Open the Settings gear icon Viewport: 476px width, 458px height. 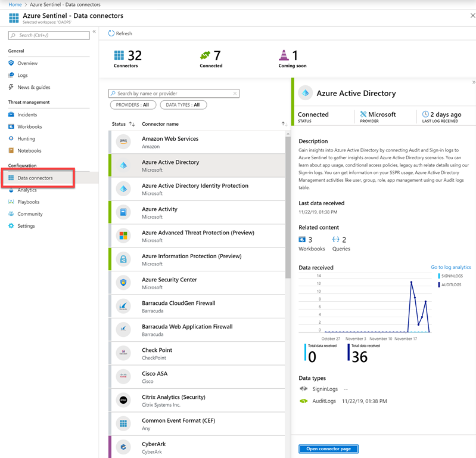point(11,226)
